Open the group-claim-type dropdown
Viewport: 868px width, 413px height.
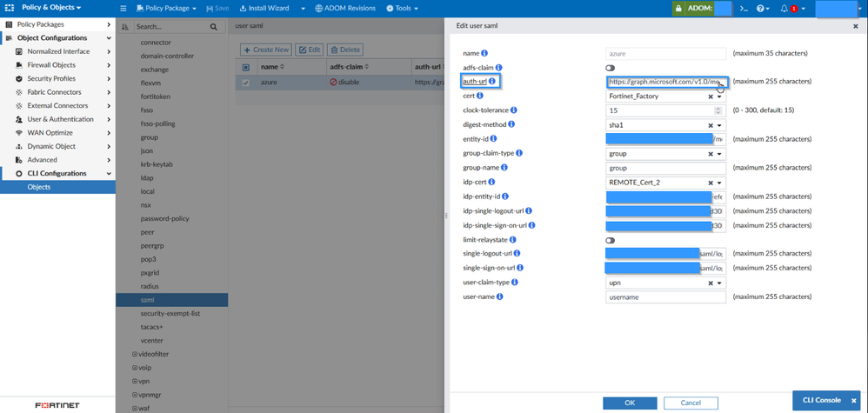click(719, 154)
